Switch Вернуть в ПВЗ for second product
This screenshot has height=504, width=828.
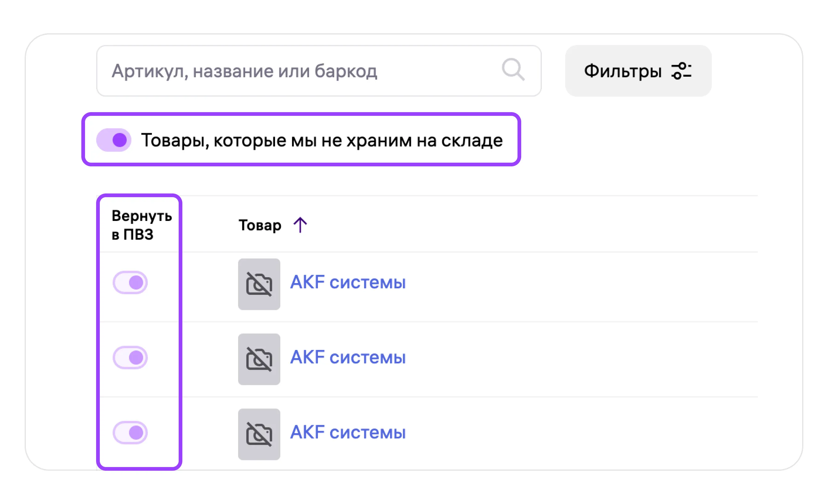click(x=130, y=357)
